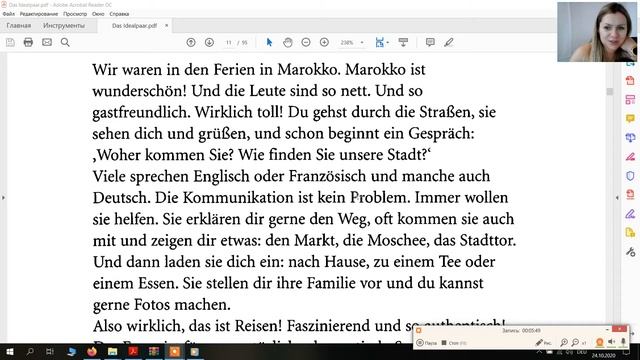Viewport: 640px width, 360px height.
Task: Click the recorder draw pencil button
Action: pos(543,342)
